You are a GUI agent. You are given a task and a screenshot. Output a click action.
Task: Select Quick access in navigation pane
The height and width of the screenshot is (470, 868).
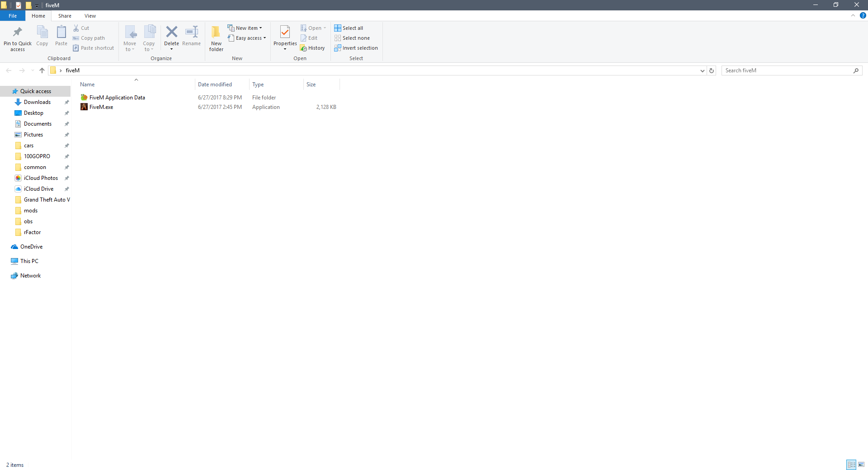click(x=36, y=91)
